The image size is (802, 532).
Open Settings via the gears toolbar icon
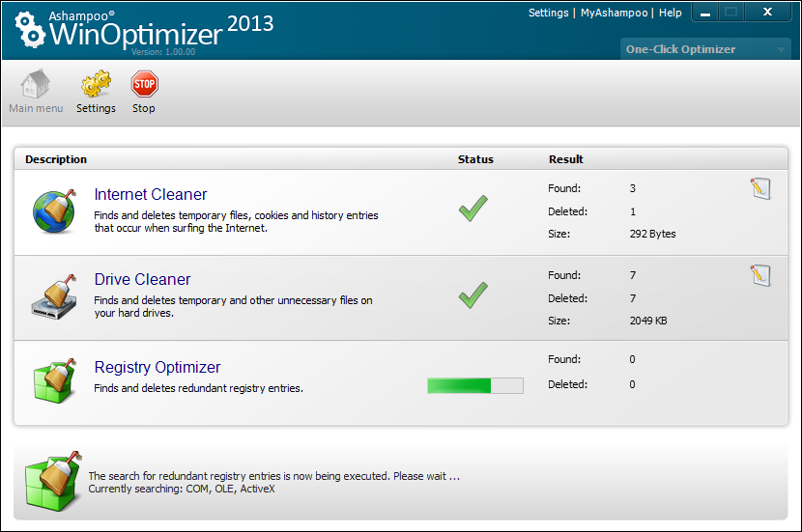click(96, 84)
